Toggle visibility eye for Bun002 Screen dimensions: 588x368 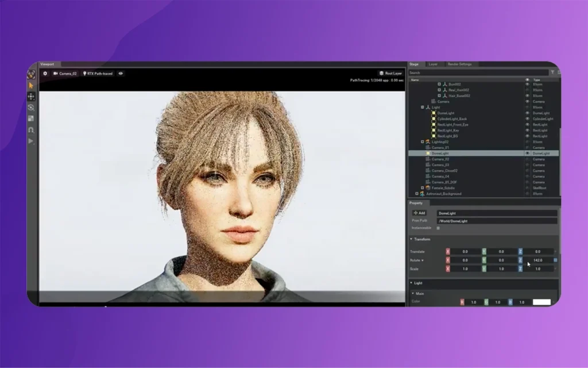click(x=527, y=85)
